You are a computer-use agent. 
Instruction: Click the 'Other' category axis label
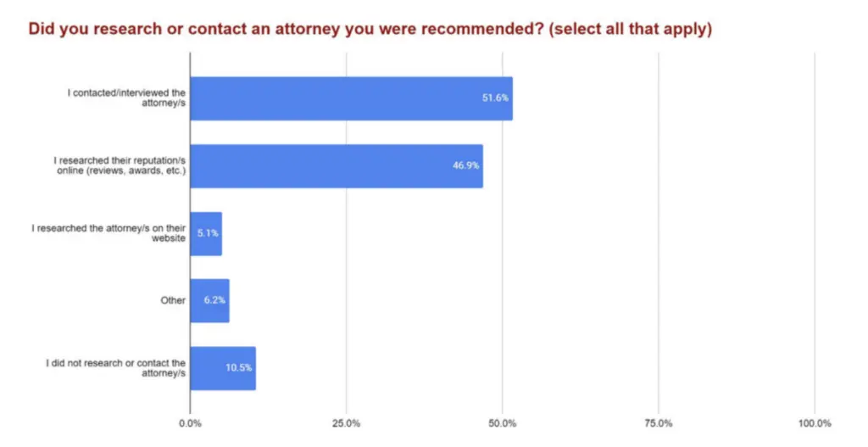[x=173, y=301]
